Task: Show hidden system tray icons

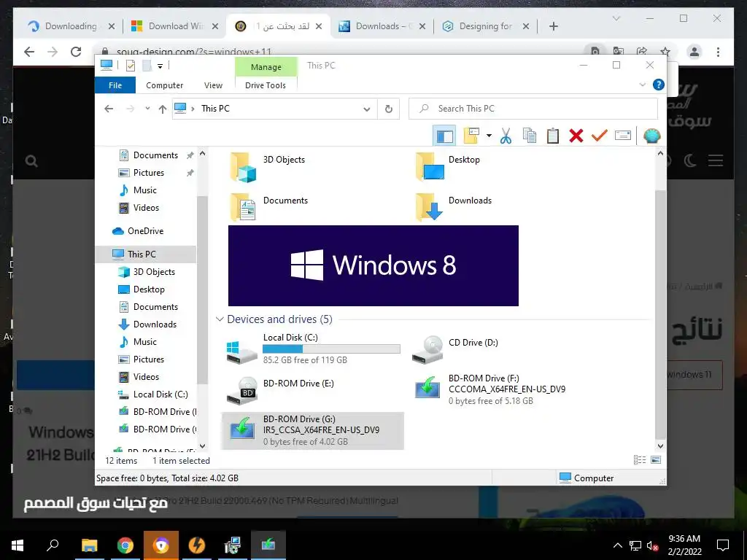Action: (617, 545)
